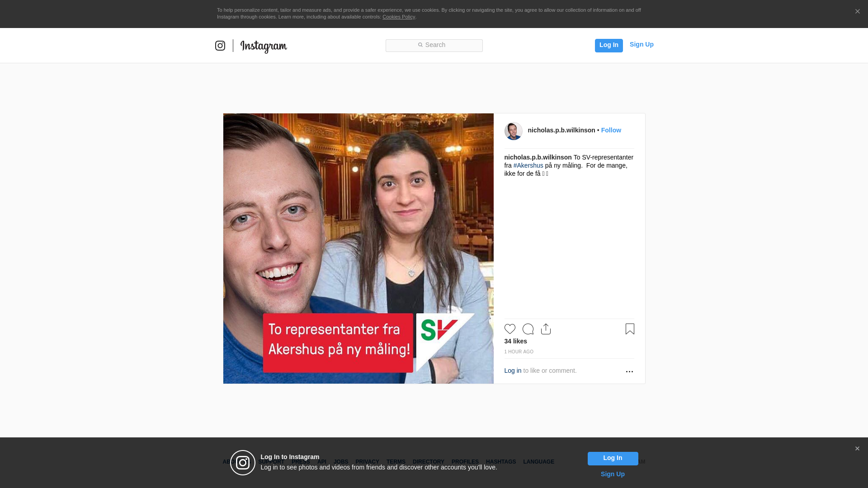Close the bottom login prompt banner
The height and width of the screenshot is (488, 868).
[x=857, y=449]
